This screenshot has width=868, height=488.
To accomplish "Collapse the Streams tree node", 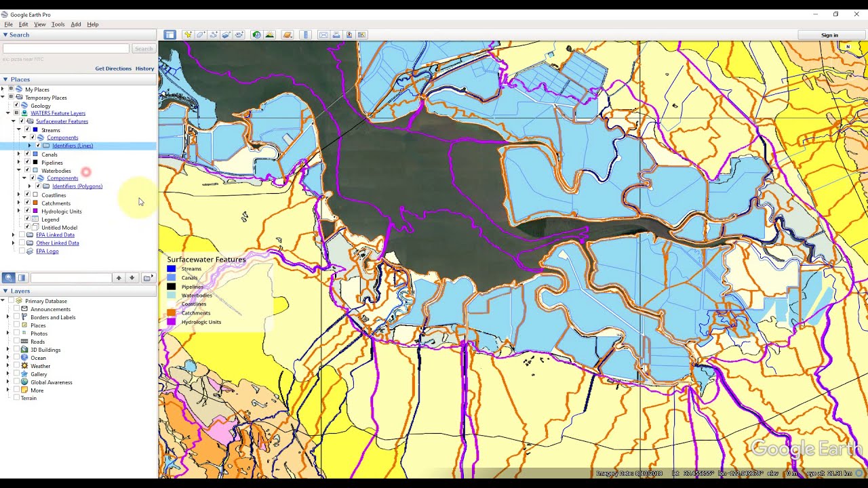I will click(x=19, y=129).
